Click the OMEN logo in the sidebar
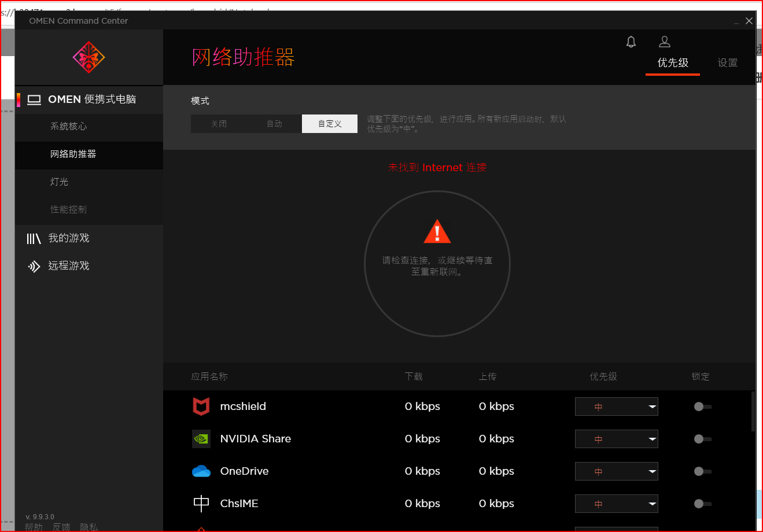This screenshot has height=532, width=763. click(x=88, y=57)
